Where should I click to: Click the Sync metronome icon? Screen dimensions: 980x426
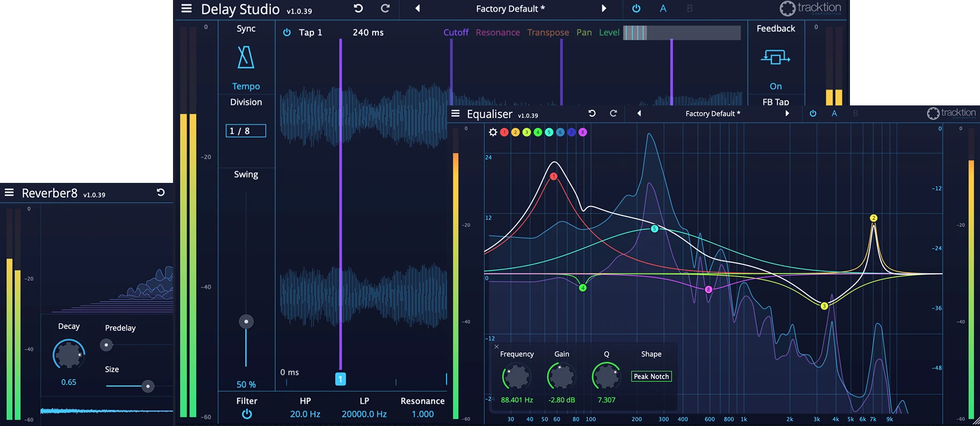[246, 57]
